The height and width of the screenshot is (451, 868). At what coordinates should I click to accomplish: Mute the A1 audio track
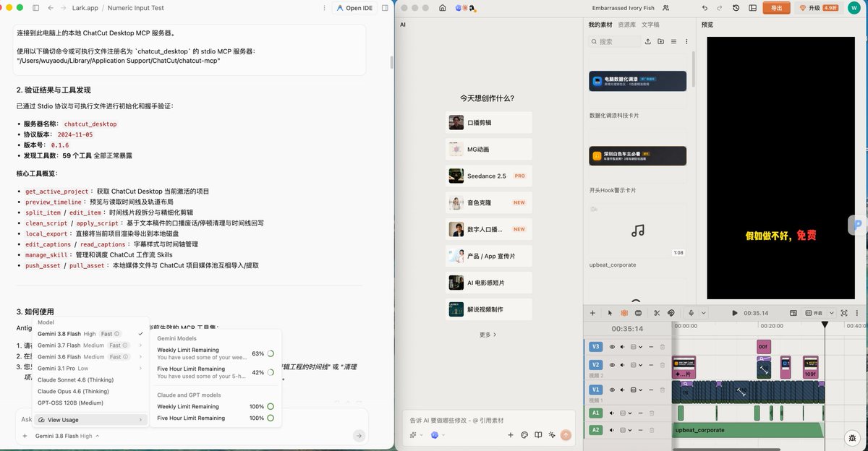click(x=611, y=413)
